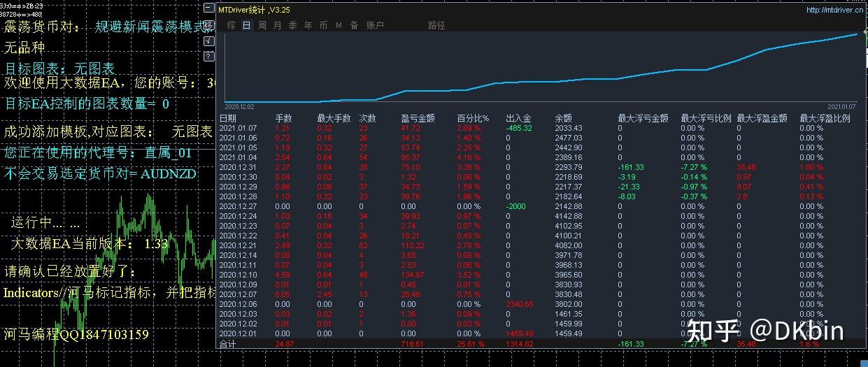The height and width of the screenshot is (367, 868).
Task: Switch to the 综 summary tab
Action: point(232,25)
